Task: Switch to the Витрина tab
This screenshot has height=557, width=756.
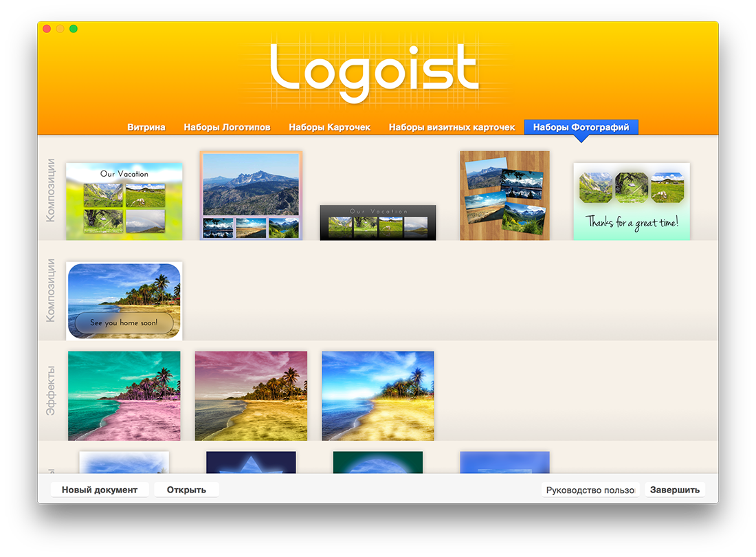Action: click(x=146, y=127)
